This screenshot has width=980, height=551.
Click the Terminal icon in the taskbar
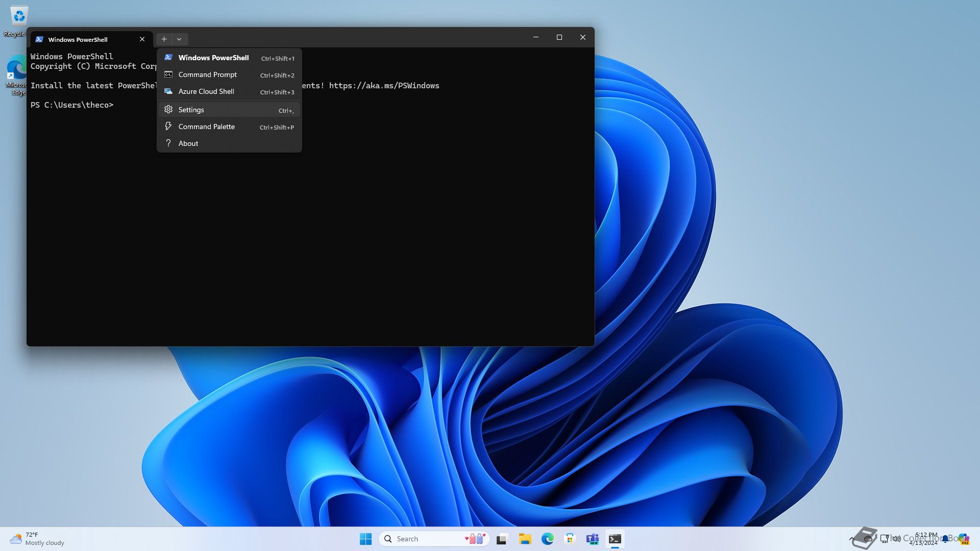tap(615, 539)
